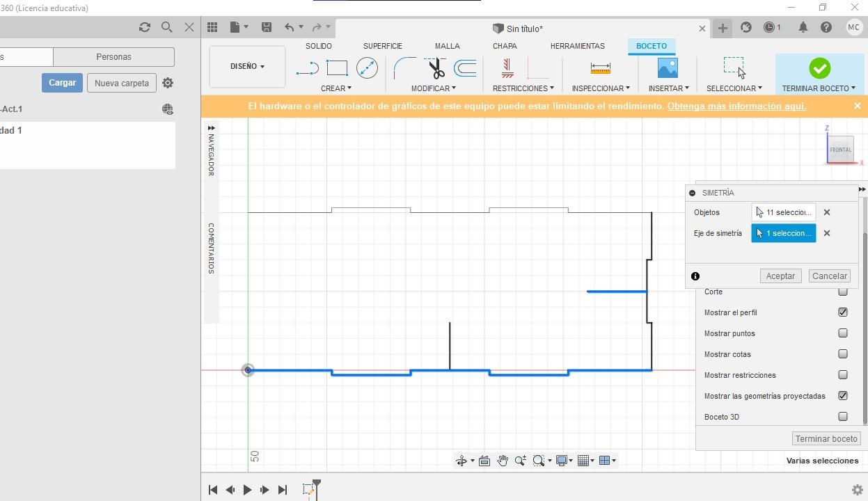Activate the window selection tool
The width and height of the screenshot is (868, 501).
[734, 67]
